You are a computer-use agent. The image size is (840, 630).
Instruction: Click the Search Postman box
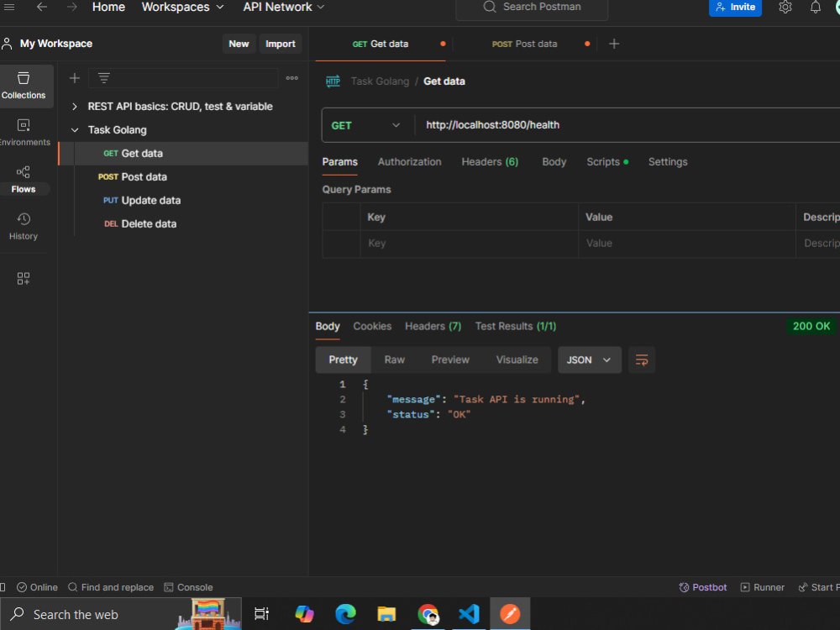[x=532, y=8]
